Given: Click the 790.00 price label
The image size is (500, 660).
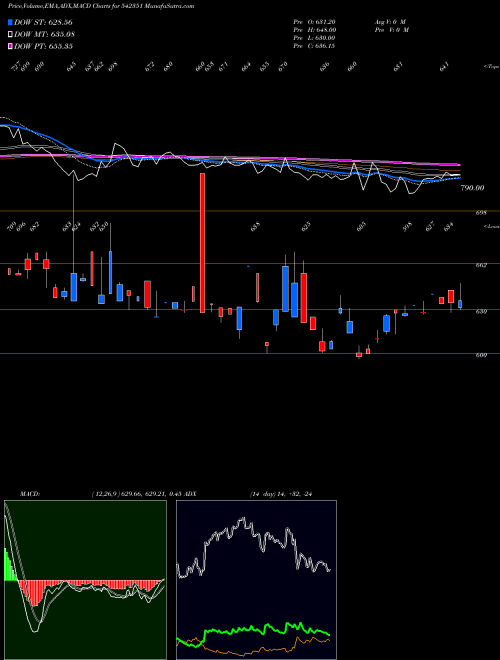Looking at the screenshot, I should coord(472,188).
